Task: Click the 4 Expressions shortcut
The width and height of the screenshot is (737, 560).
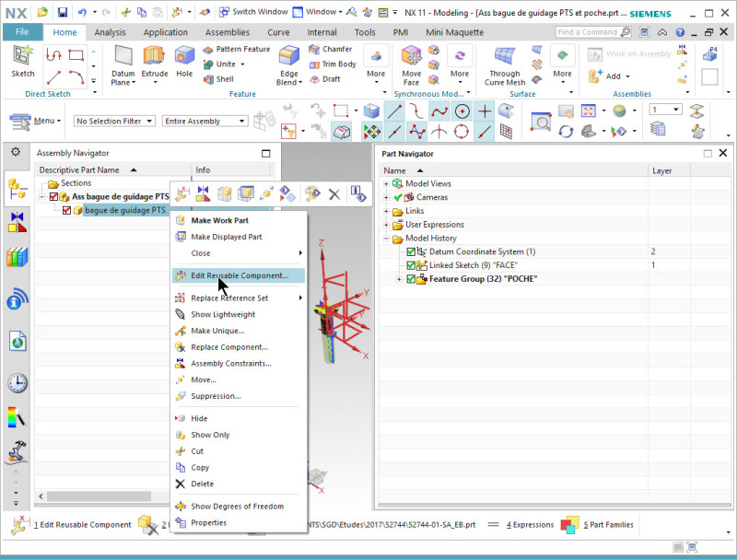Action: click(521, 525)
